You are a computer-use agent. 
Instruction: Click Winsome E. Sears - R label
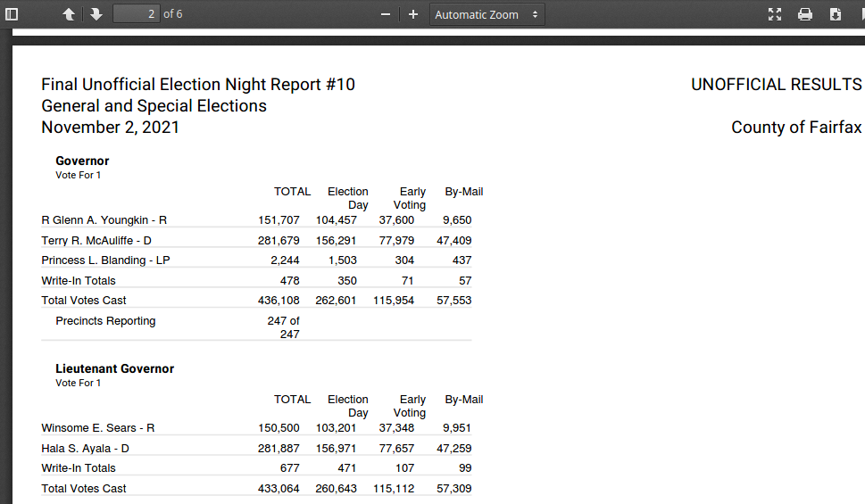click(97, 428)
